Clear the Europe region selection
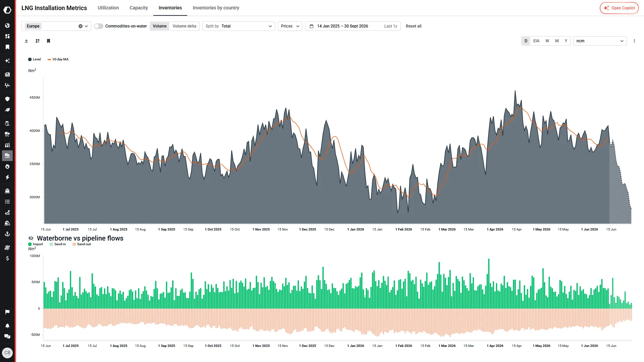 81,26
